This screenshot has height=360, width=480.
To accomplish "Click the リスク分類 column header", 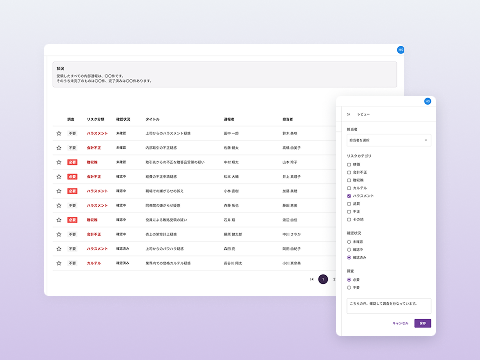I will (96, 119).
